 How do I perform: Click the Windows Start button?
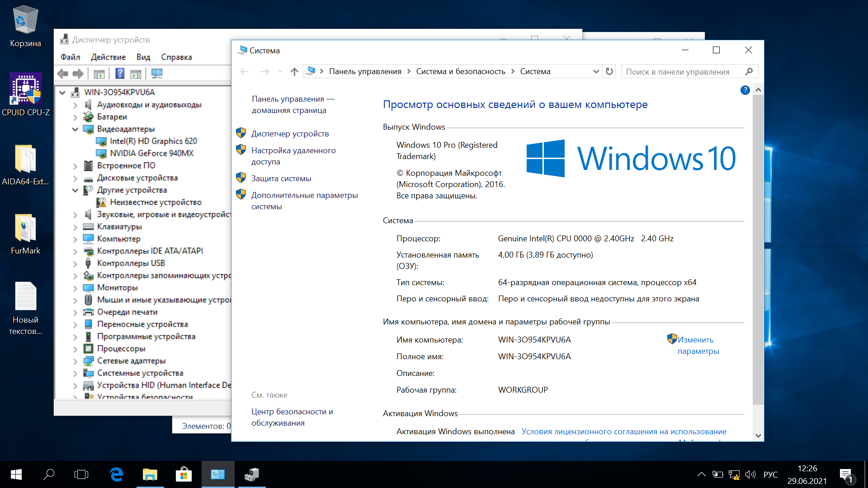16,474
